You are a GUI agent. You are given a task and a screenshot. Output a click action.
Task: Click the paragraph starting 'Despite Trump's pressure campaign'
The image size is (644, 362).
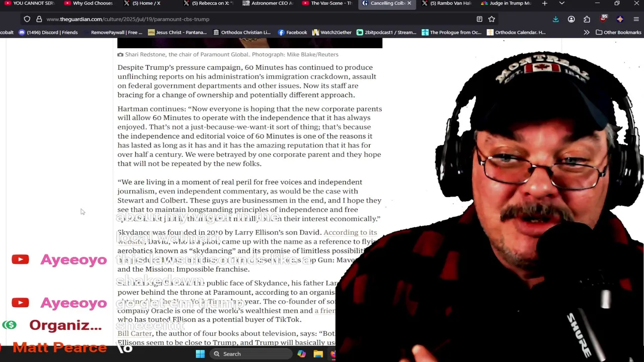(x=247, y=81)
